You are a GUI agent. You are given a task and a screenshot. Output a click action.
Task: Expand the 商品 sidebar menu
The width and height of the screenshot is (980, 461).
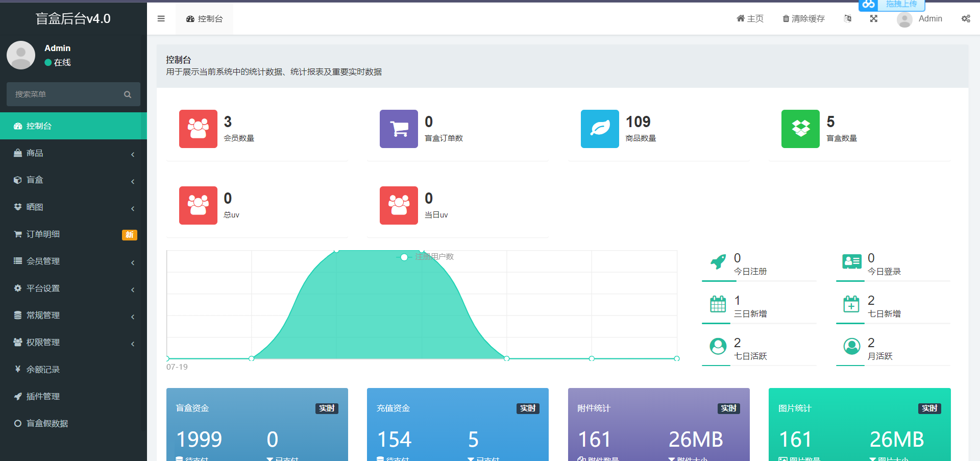pyautogui.click(x=73, y=153)
